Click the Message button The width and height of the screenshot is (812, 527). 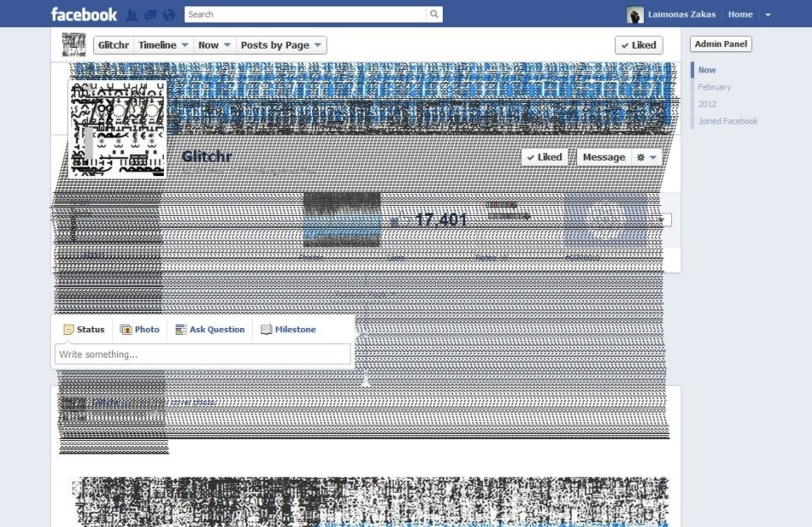click(x=603, y=157)
